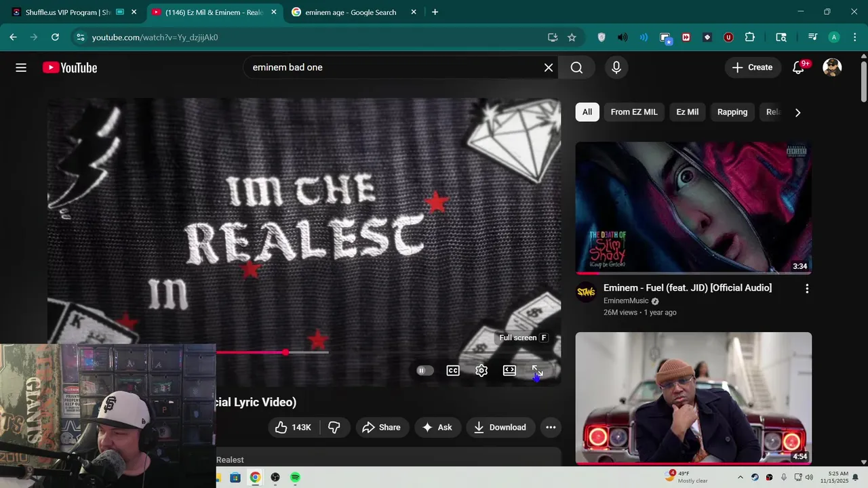Toggle closed captions in the player
868x488 pixels.
pyautogui.click(x=453, y=371)
